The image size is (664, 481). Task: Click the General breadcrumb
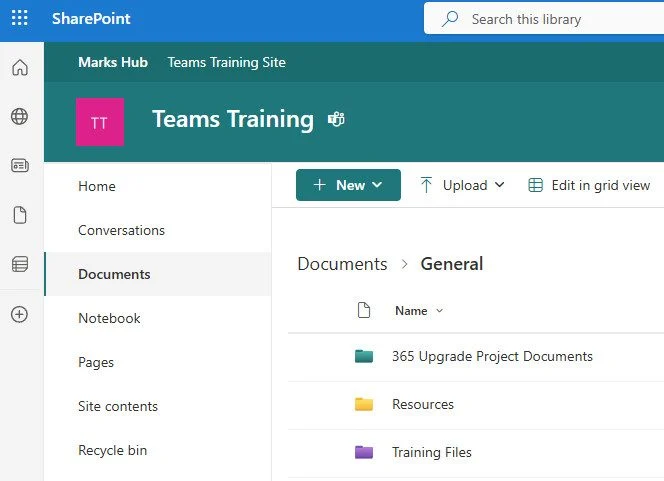pos(452,264)
